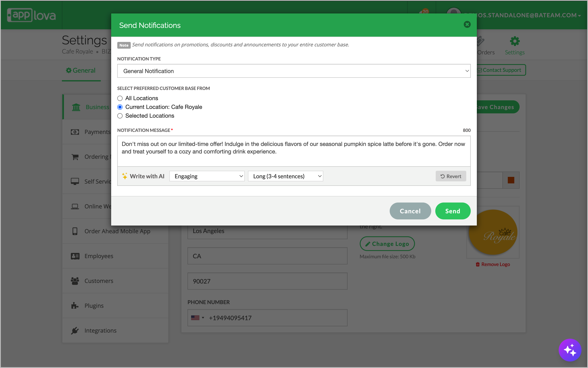Image resolution: width=588 pixels, height=368 pixels.
Task: Click the Settings gear icon in header
Action: 514,41
